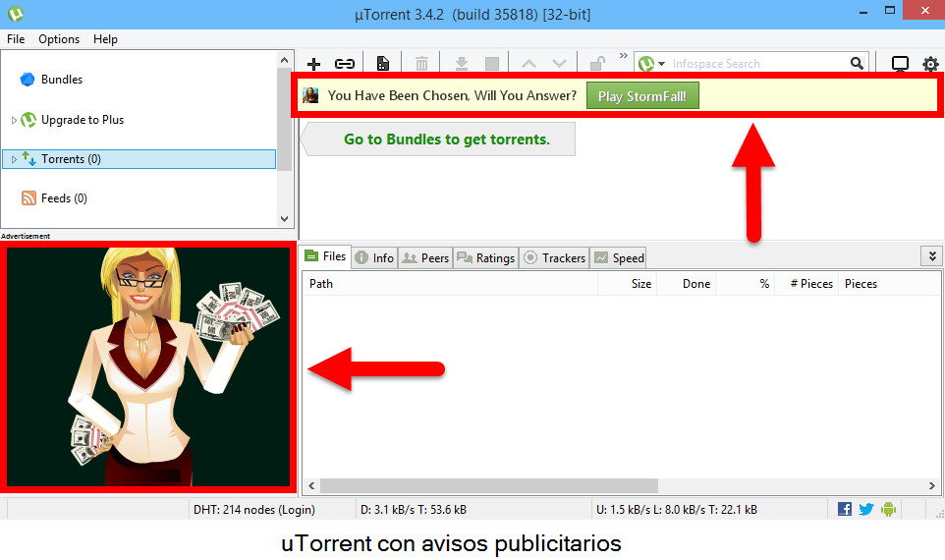This screenshot has width=945, height=560.
Task: Click the uTorrent logo in title bar
Action: click(x=16, y=13)
